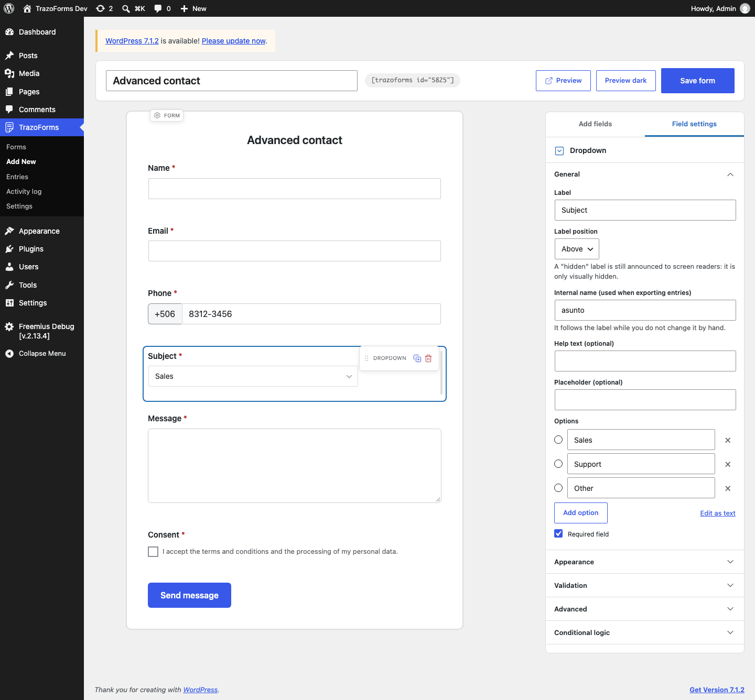Viewport: 755px width, 700px height.
Task: Set Support as the default option
Action: (x=558, y=464)
